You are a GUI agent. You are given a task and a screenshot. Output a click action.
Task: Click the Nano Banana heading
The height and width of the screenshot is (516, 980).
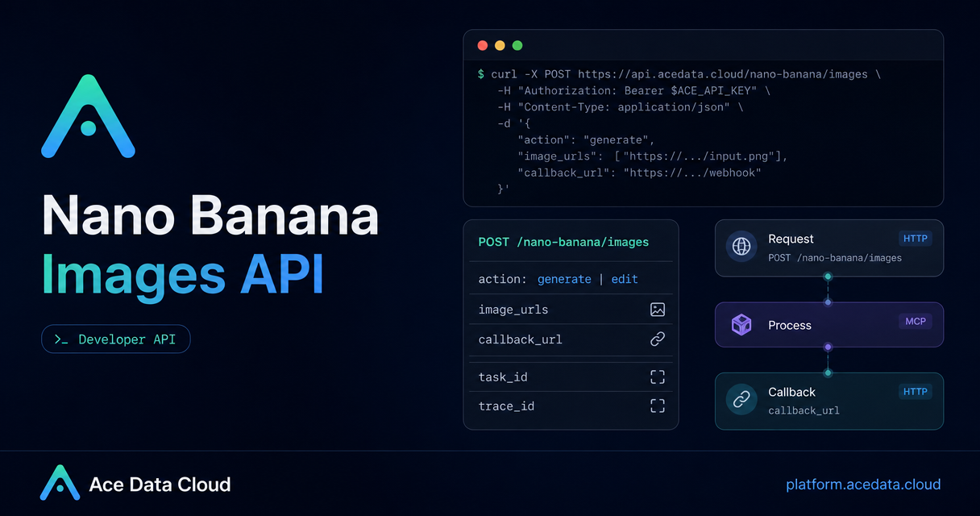coord(210,216)
